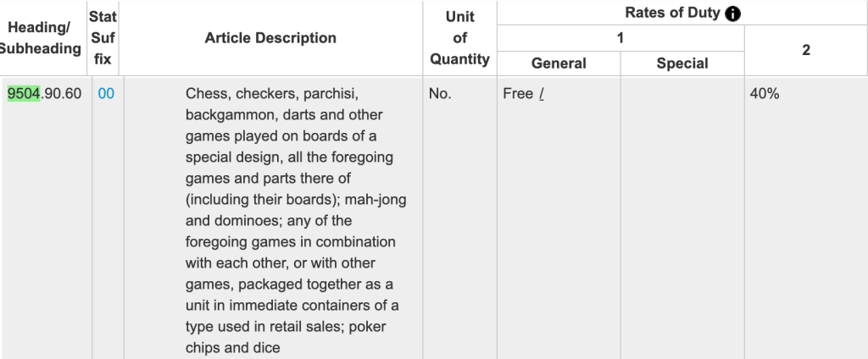Click the Special rate column header

tap(682, 64)
